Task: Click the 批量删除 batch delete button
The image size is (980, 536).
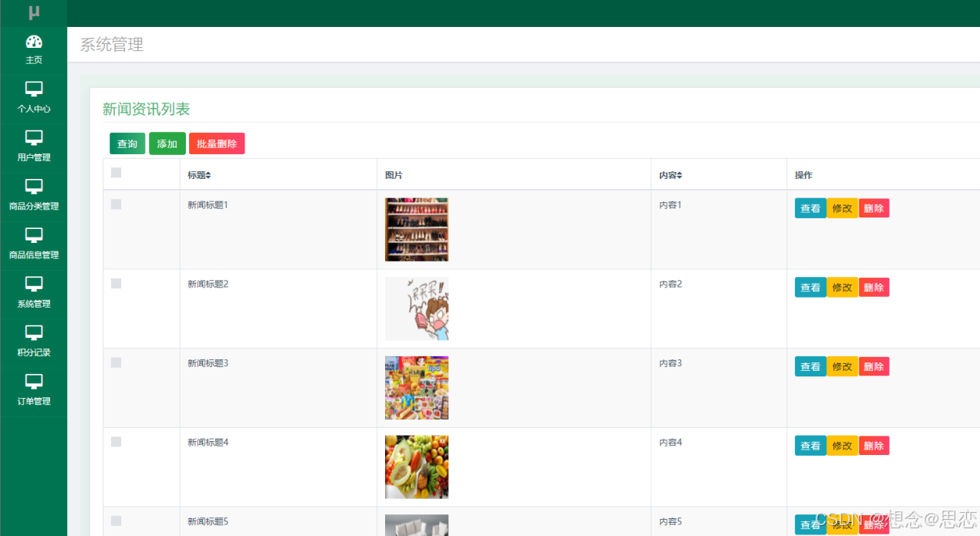Action: (217, 143)
